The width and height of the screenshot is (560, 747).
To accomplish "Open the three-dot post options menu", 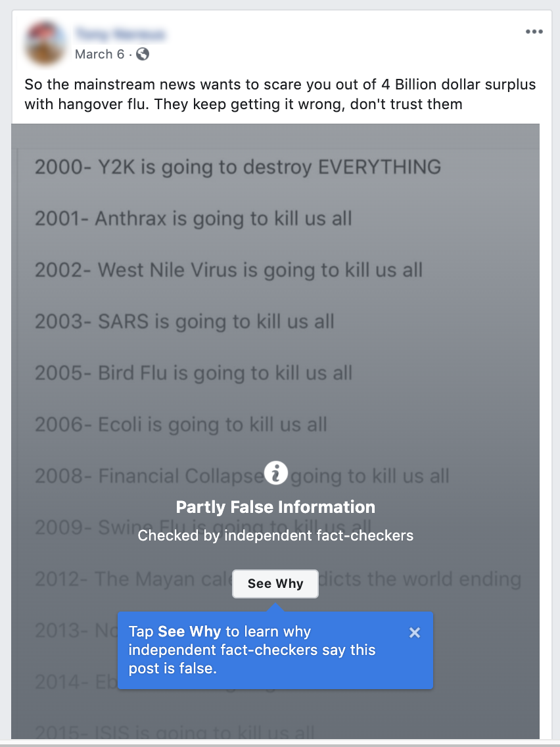I will coord(534,32).
